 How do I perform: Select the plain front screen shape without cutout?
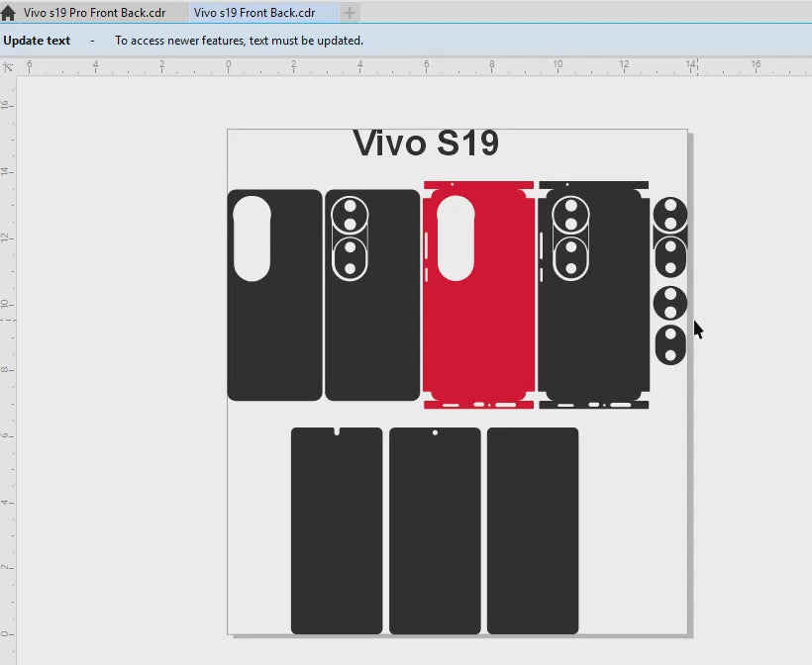point(533,534)
